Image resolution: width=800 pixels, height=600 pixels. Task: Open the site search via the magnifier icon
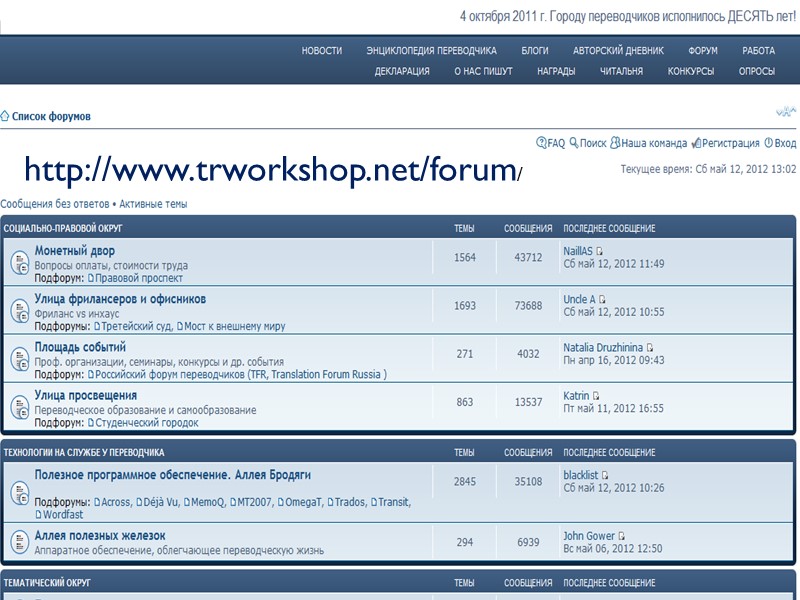tap(572, 143)
